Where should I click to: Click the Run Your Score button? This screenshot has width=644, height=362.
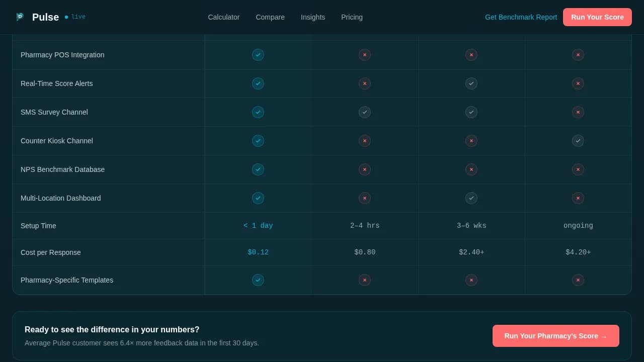coord(597,17)
